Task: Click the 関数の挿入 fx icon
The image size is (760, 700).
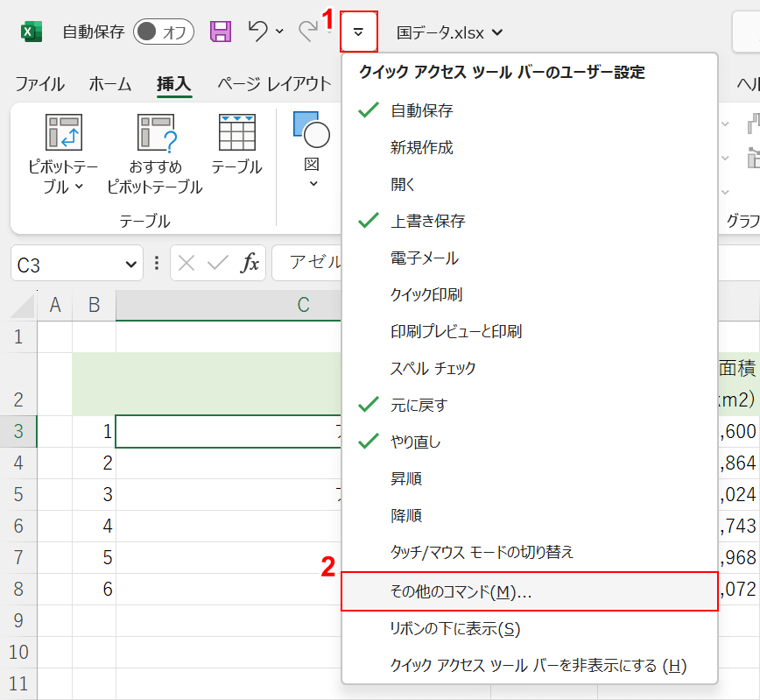Action: click(x=249, y=264)
